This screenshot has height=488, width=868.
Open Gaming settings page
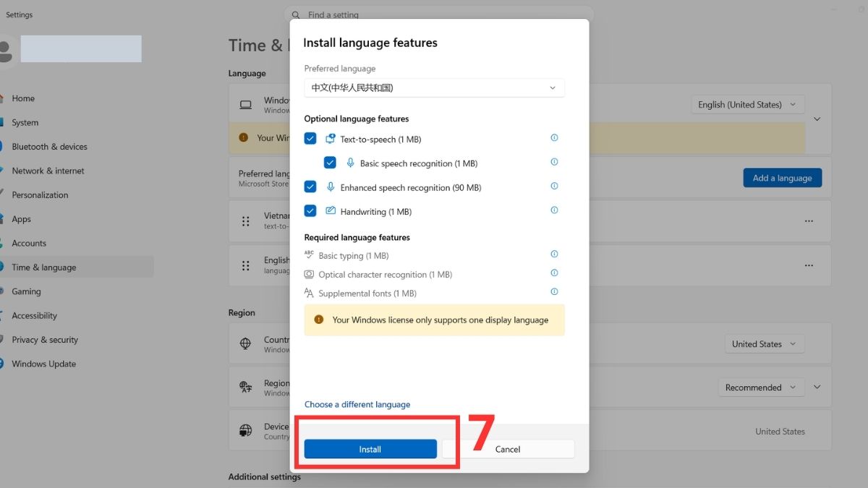pyautogui.click(x=26, y=291)
